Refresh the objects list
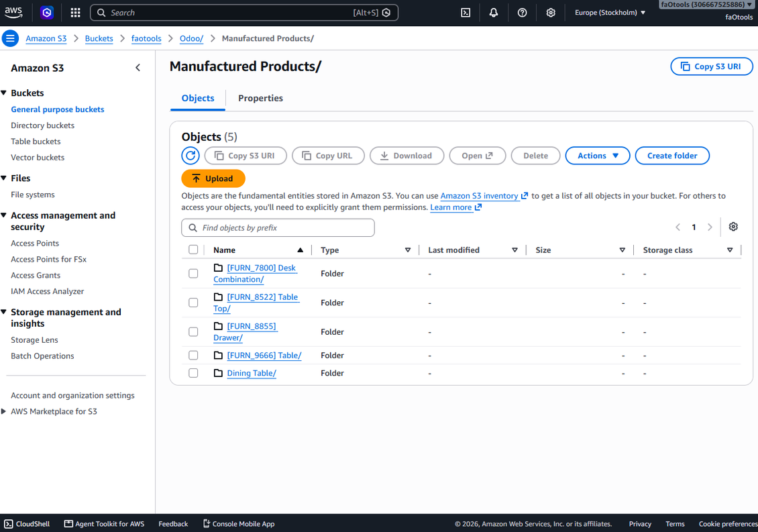758x532 pixels. (x=191, y=156)
